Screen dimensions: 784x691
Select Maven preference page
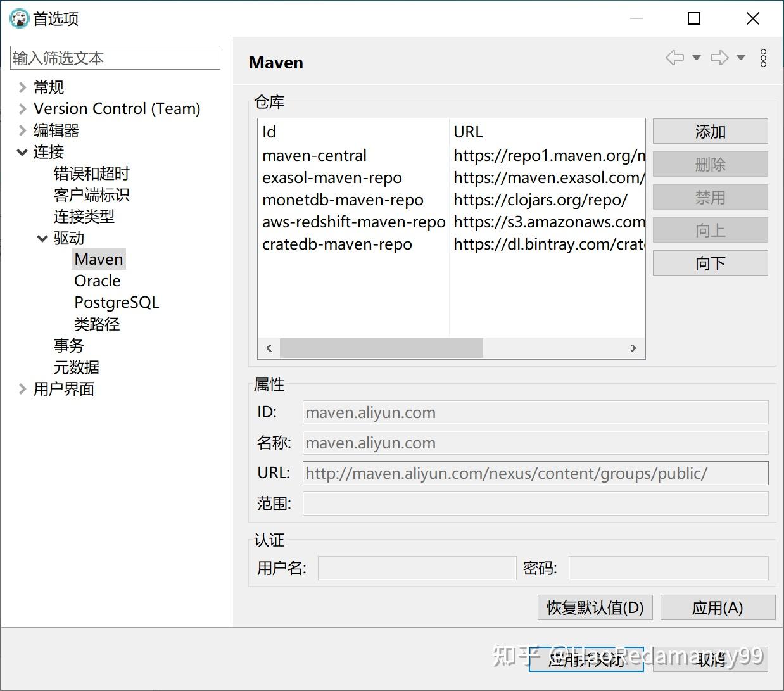(x=99, y=260)
